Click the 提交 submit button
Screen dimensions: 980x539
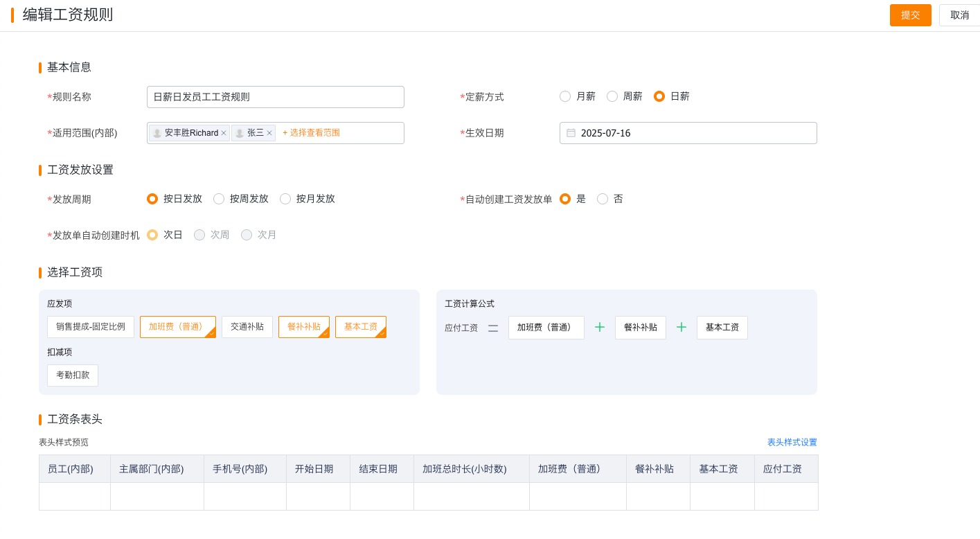pos(910,15)
